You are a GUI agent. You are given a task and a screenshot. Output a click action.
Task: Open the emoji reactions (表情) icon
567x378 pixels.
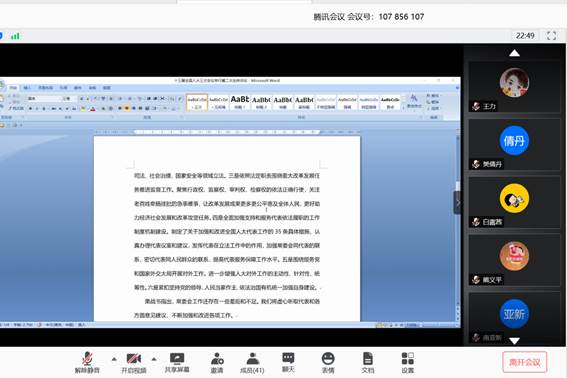pos(328,362)
